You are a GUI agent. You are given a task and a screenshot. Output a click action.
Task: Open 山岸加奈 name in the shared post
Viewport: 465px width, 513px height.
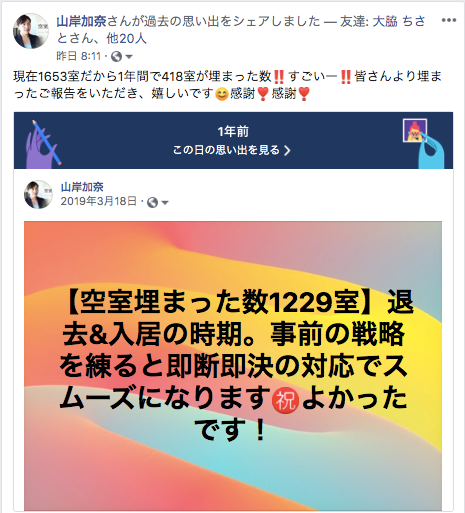point(82,187)
